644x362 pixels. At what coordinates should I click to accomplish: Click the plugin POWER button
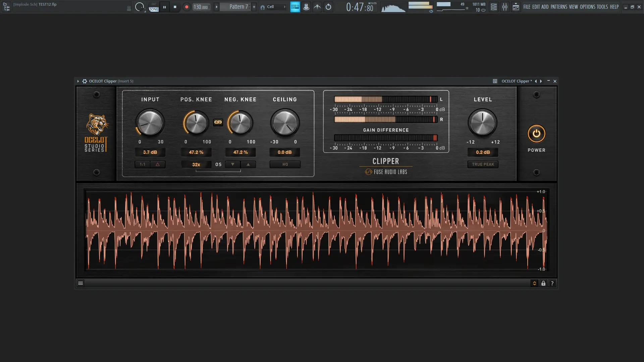pyautogui.click(x=536, y=134)
